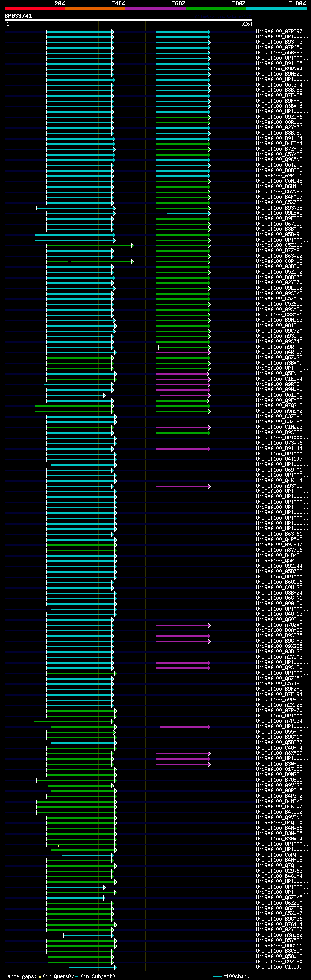Viewport: 311px width, 980px height.
Task: Select hit label UniRef100_B8B9E9
Action: pos(279,133)
